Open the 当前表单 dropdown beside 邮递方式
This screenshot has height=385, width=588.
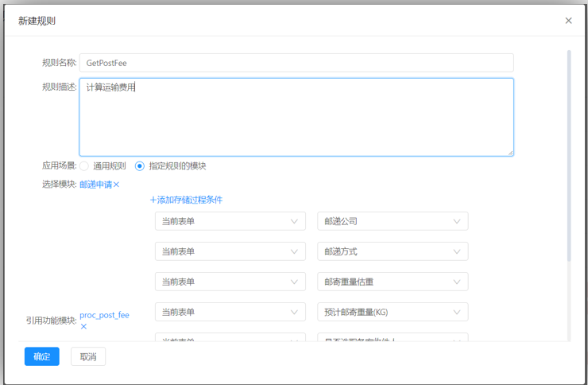pos(230,251)
